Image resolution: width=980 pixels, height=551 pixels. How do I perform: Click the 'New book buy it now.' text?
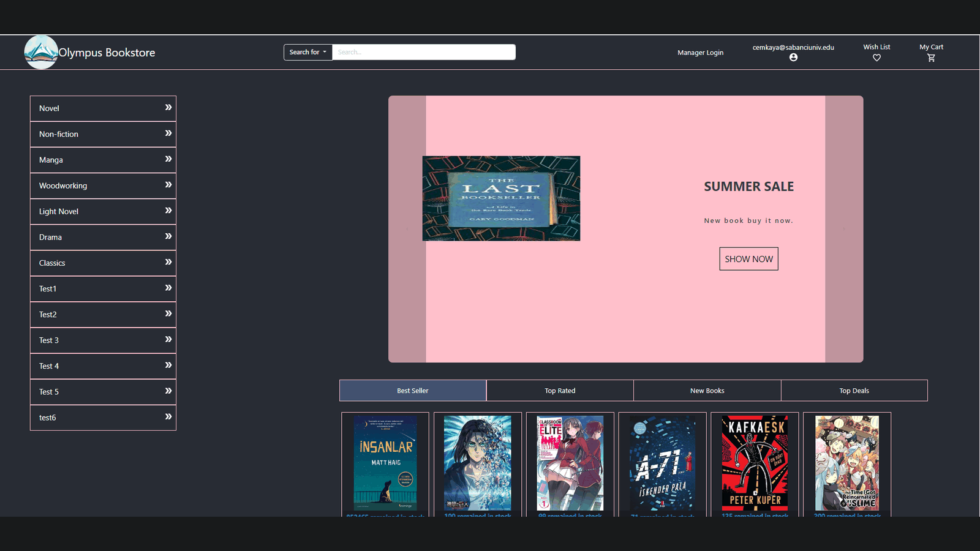(x=748, y=220)
